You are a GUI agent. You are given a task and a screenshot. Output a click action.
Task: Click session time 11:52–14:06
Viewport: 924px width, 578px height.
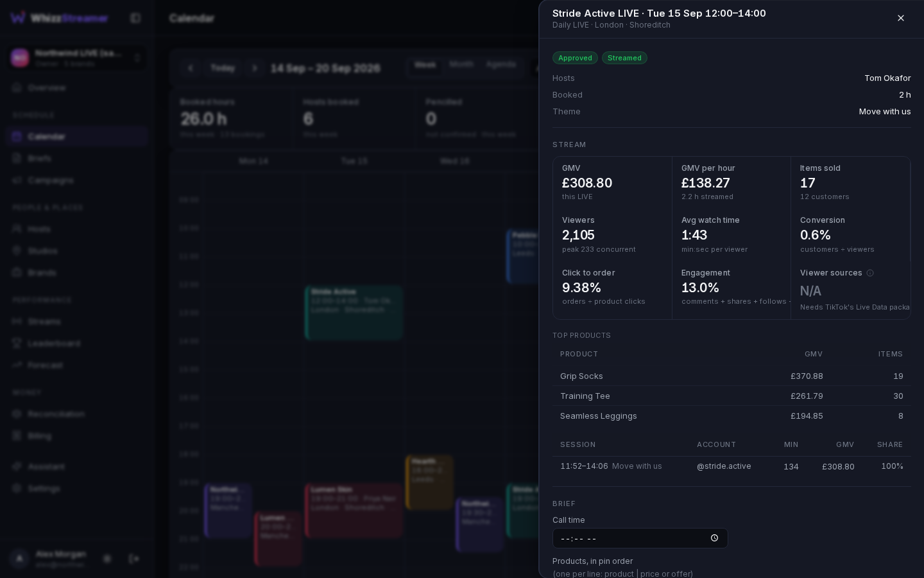584,466
